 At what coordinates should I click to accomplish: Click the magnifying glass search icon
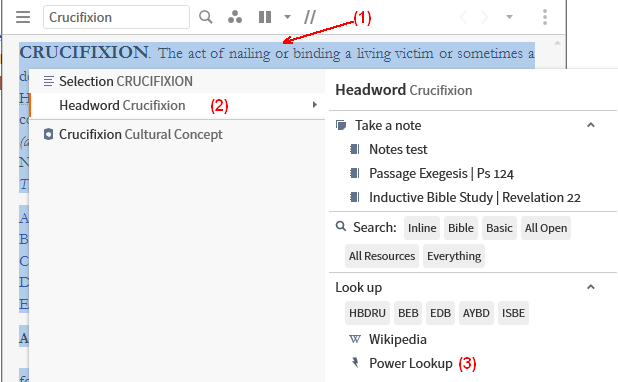[206, 17]
